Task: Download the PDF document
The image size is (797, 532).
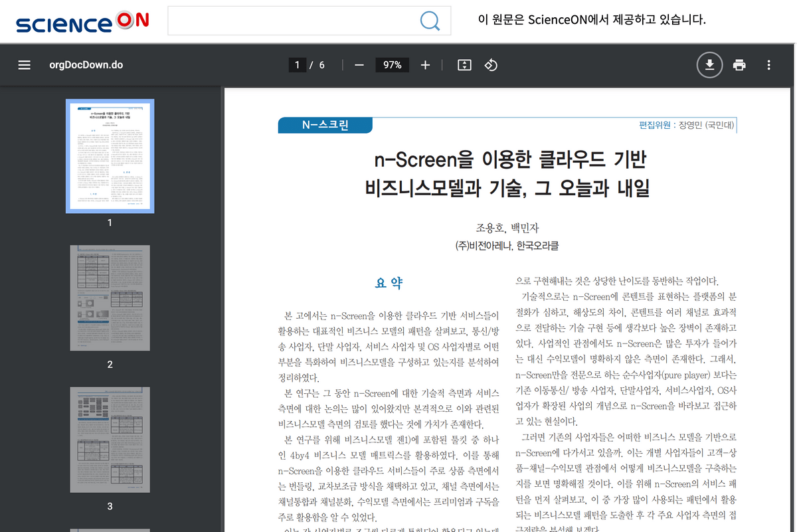Action: point(709,65)
